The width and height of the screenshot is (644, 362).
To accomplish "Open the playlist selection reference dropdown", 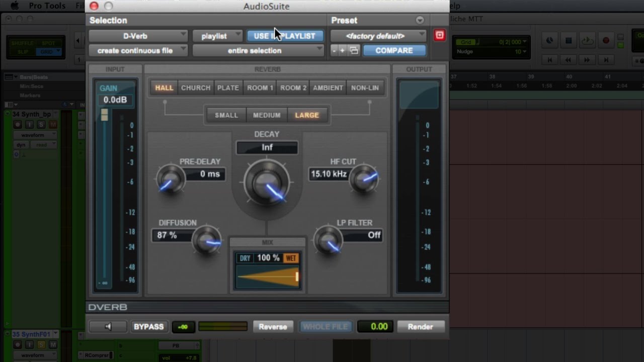I will (x=217, y=36).
